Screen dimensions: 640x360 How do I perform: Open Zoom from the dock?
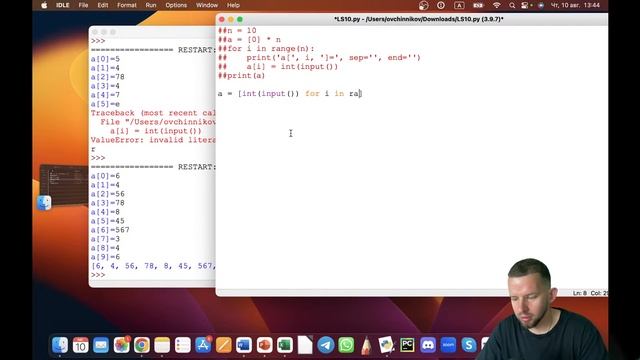(x=448, y=345)
